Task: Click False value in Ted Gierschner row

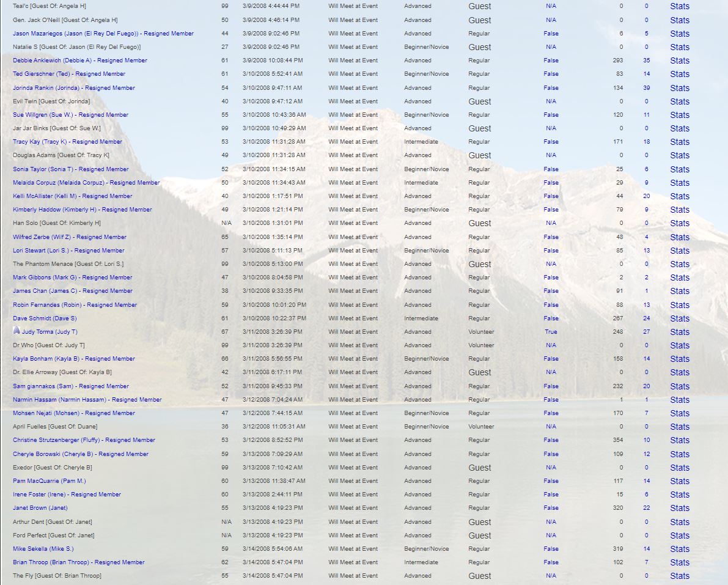Action: coord(551,74)
